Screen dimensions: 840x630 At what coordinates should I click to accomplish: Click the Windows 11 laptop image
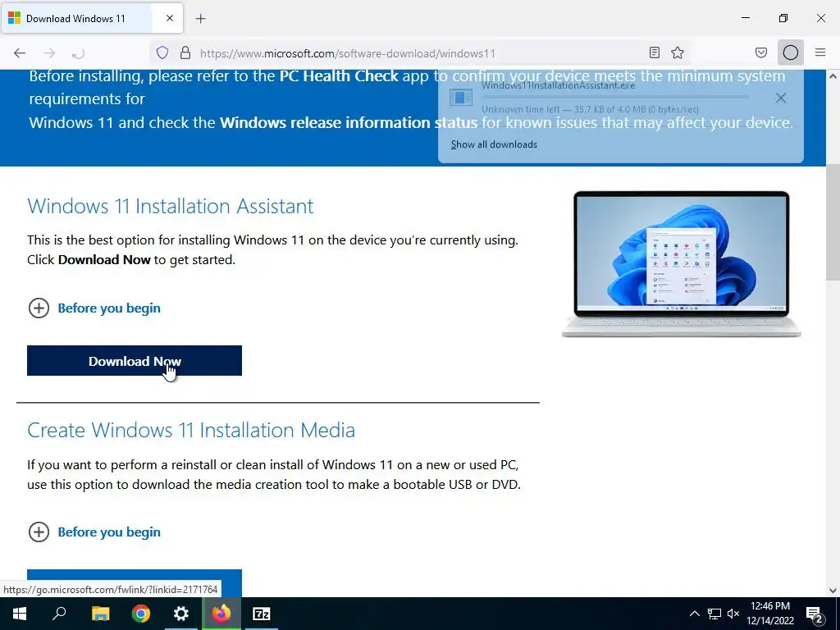coord(681,263)
